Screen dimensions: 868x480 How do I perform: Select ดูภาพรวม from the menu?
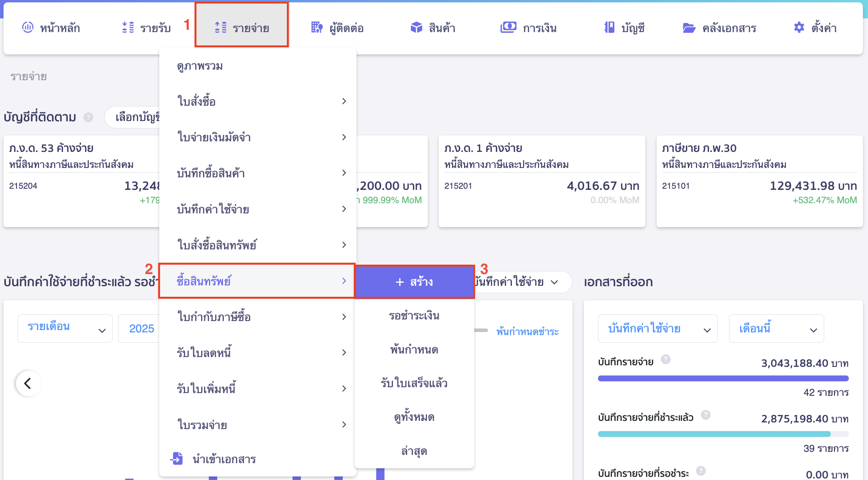coord(199,66)
